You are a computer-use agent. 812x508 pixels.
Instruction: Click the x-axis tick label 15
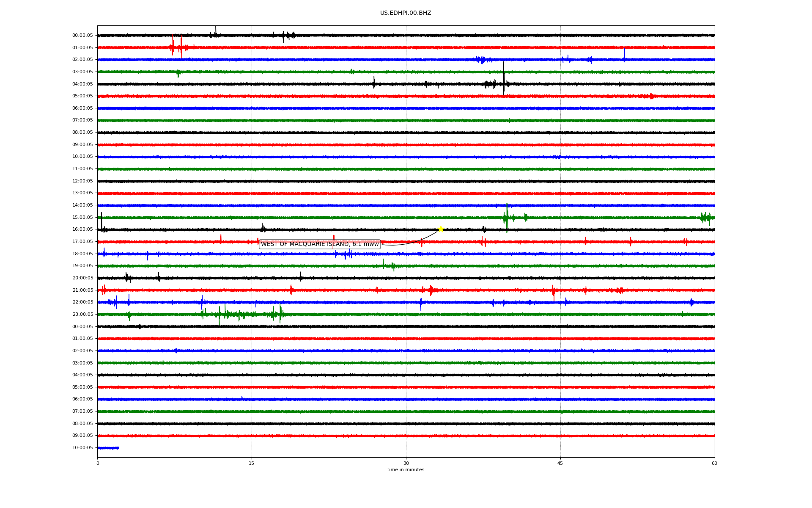point(252,463)
